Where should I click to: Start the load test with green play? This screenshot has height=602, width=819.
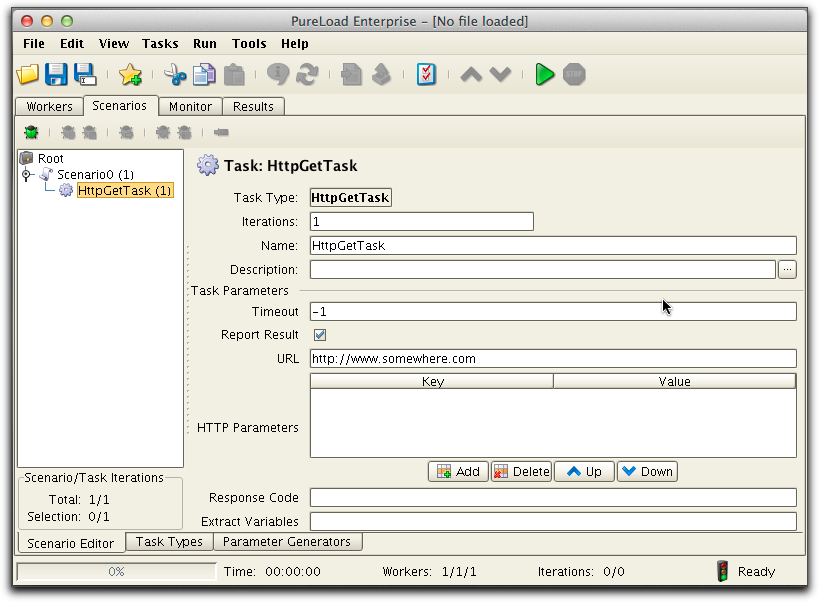tap(544, 74)
